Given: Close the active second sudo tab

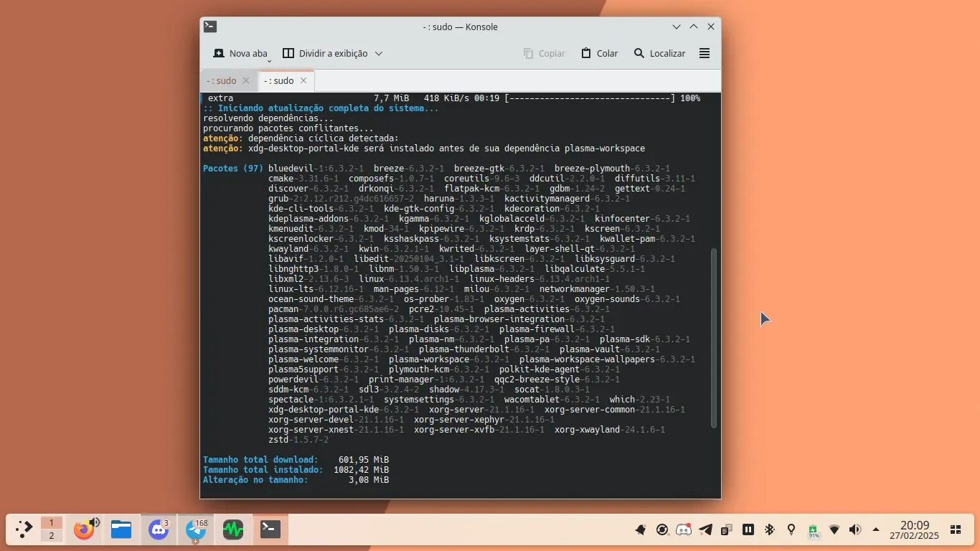Looking at the screenshot, I should [x=303, y=81].
